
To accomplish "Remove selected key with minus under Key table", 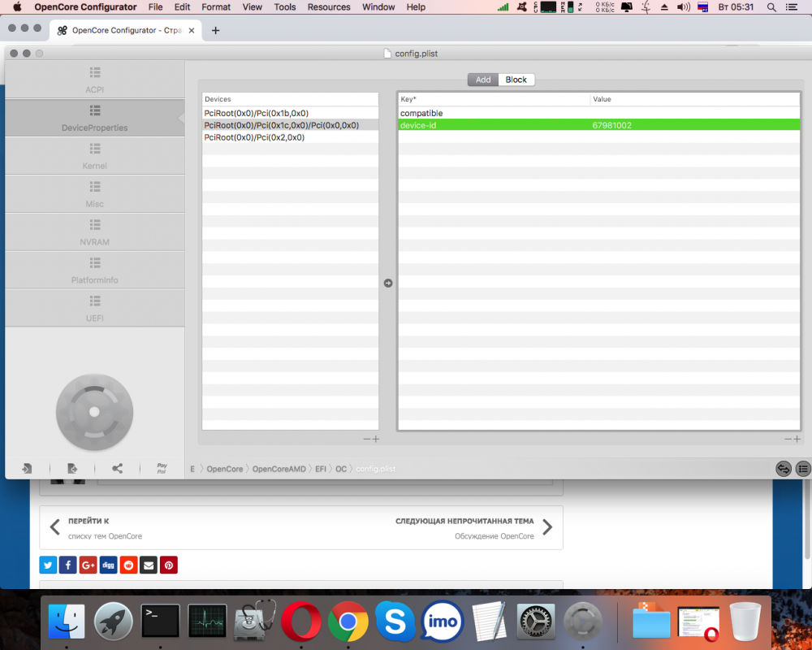I will tap(788, 439).
